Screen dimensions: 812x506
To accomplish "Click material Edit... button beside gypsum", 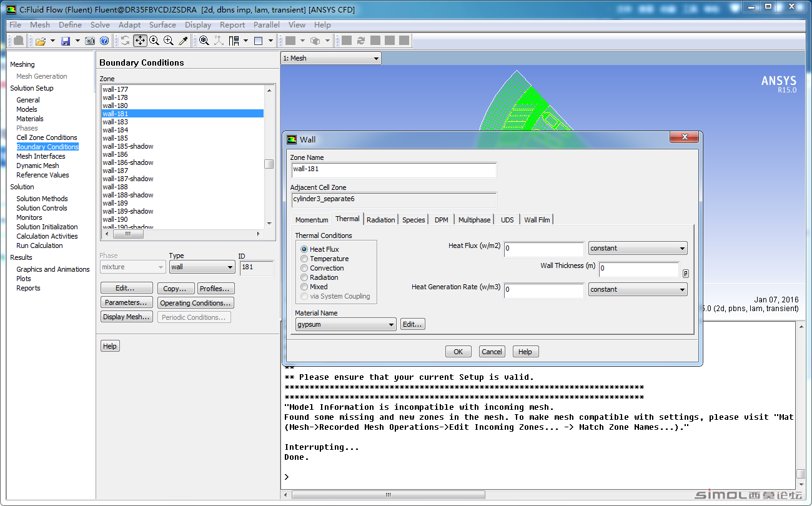I will pos(412,324).
